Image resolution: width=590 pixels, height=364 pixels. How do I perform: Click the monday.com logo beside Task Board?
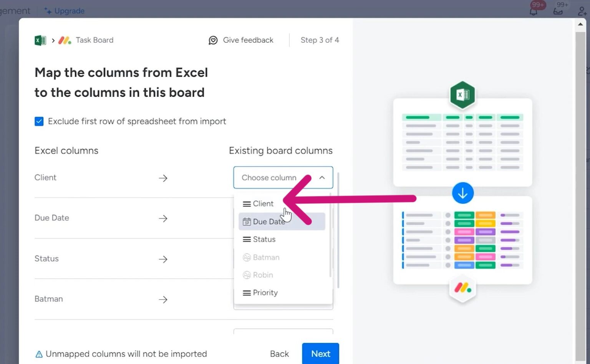(x=64, y=40)
